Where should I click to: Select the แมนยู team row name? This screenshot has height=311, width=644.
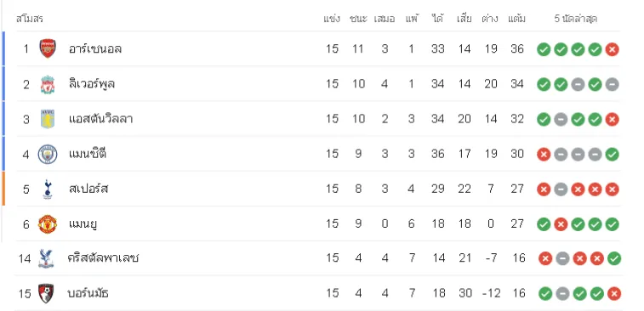point(83,224)
